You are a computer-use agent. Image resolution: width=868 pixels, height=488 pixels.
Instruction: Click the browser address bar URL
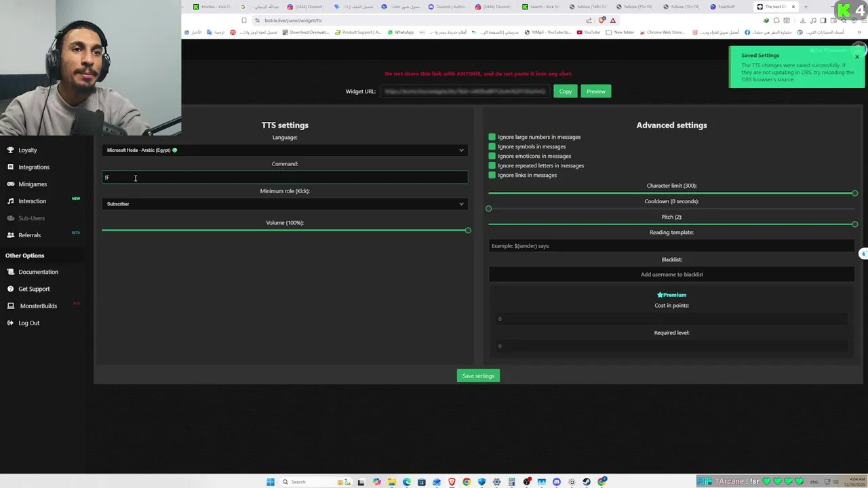tap(293, 20)
